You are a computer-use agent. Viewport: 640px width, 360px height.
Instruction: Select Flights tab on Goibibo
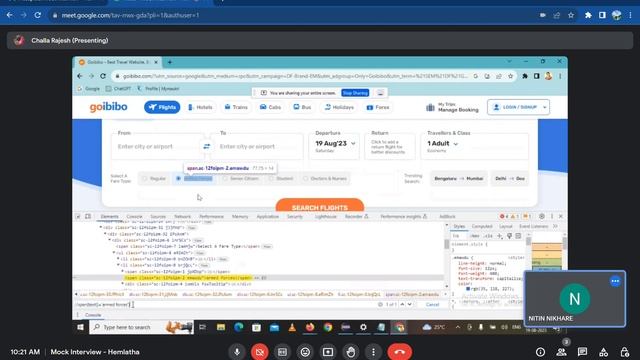pos(162,107)
